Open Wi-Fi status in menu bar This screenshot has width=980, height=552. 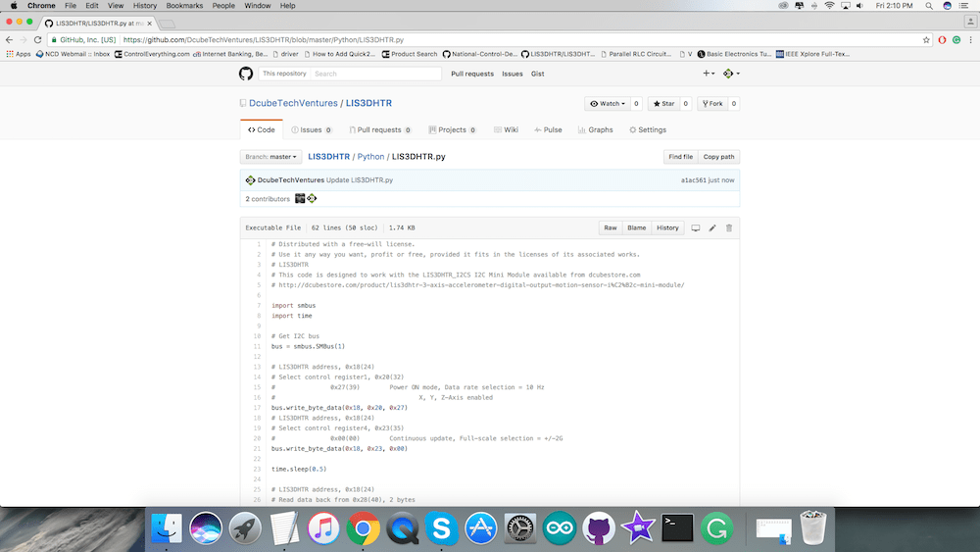[829, 6]
